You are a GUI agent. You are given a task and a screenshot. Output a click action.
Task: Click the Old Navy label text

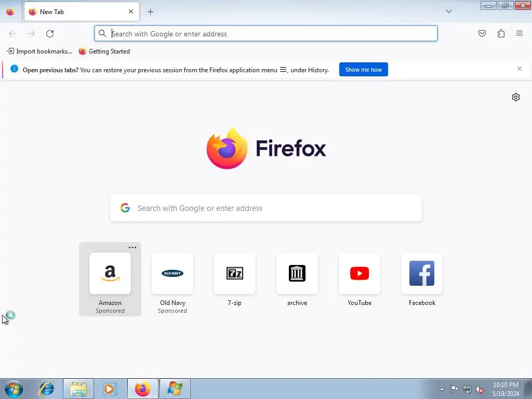tap(172, 303)
